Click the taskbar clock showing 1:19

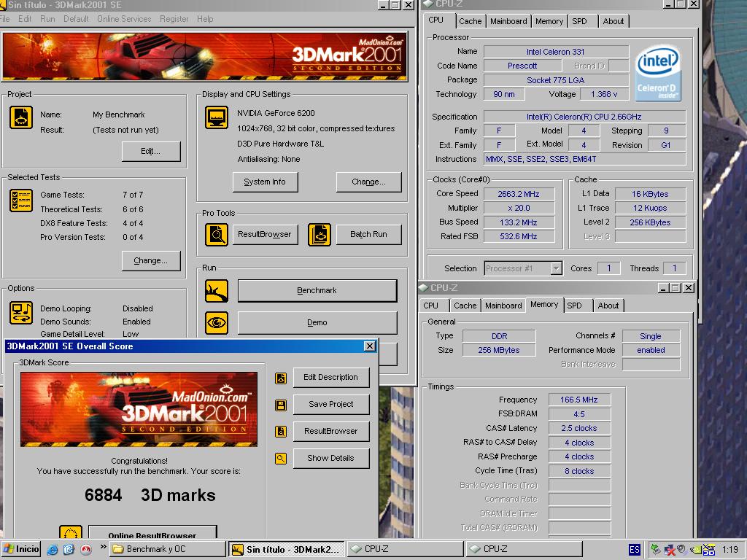[x=730, y=550]
